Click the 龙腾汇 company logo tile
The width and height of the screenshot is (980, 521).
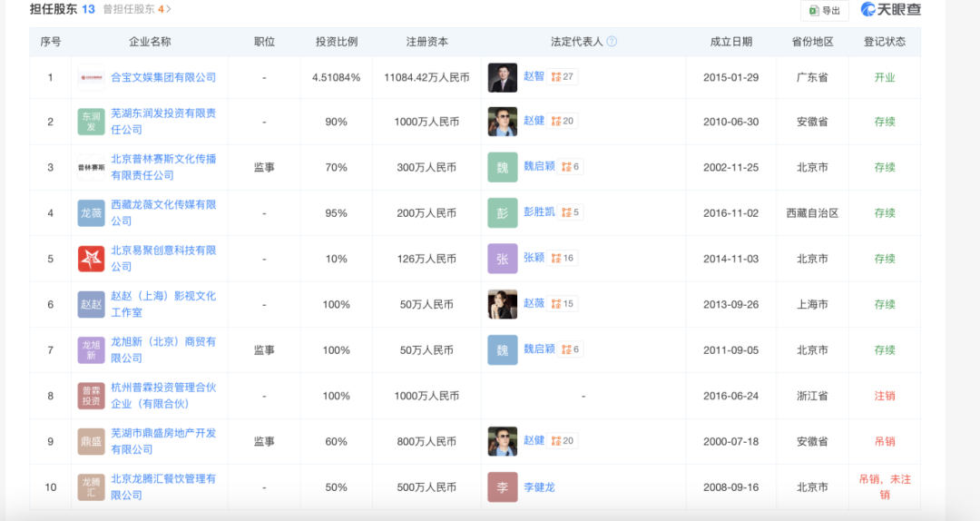click(92, 487)
